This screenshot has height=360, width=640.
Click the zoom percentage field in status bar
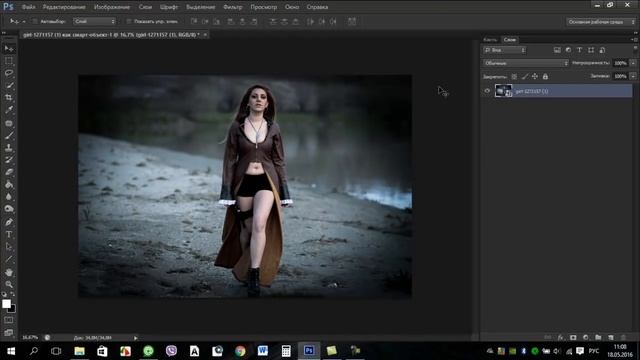tap(30, 338)
